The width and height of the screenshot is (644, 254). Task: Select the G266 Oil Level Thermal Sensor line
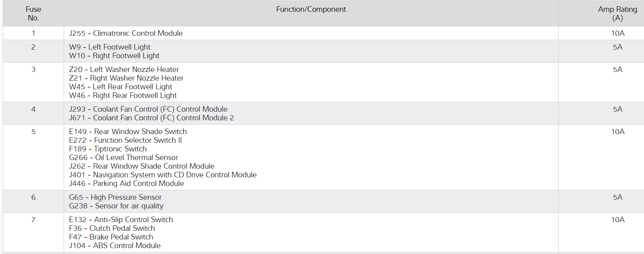pos(123,158)
